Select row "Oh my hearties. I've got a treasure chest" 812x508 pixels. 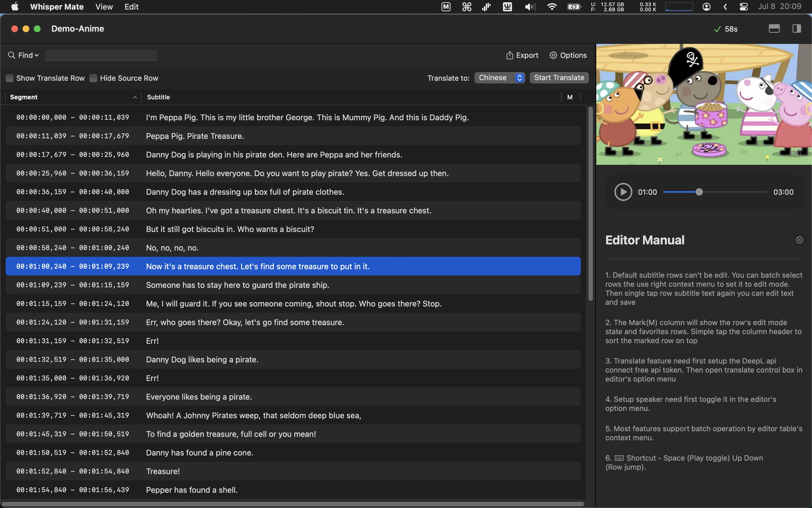(293, 210)
